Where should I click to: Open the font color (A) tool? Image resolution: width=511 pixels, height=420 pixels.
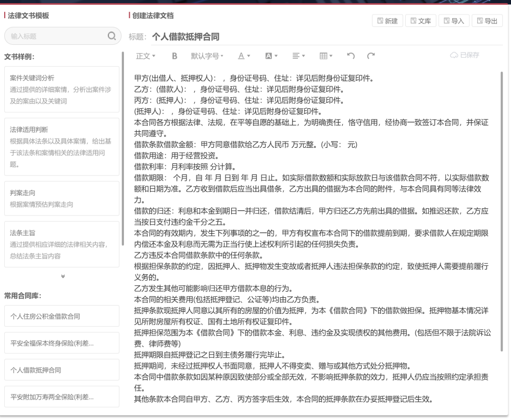point(241,54)
